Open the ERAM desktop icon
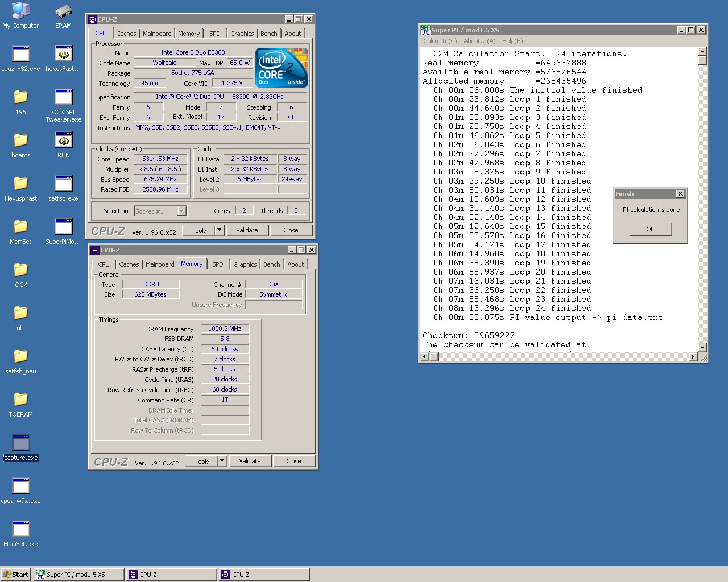The width and height of the screenshot is (728, 582). pos(63,16)
